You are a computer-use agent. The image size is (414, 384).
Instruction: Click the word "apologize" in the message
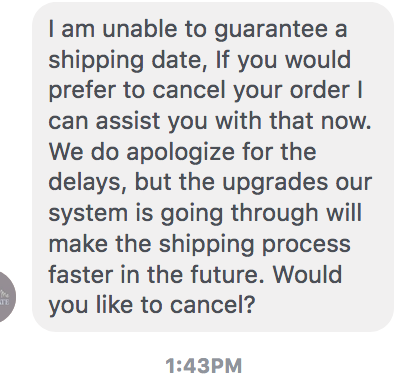[x=181, y=152]
